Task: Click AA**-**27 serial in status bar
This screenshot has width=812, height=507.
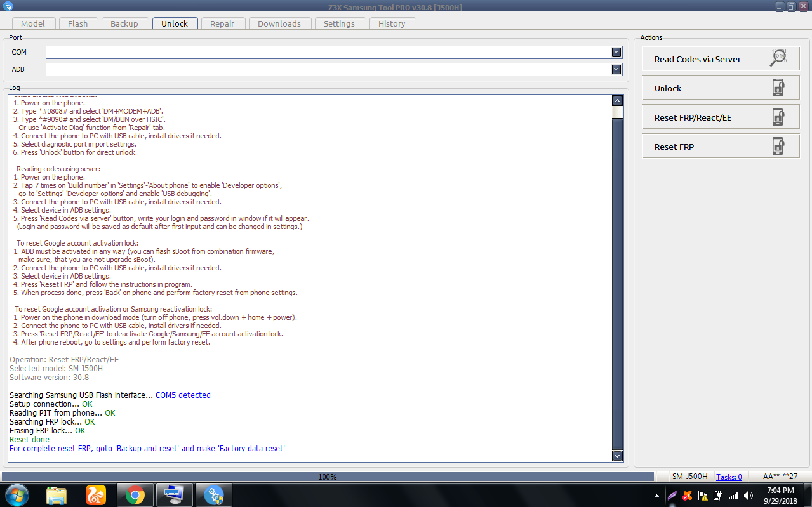Action: (x=780, y=477)
